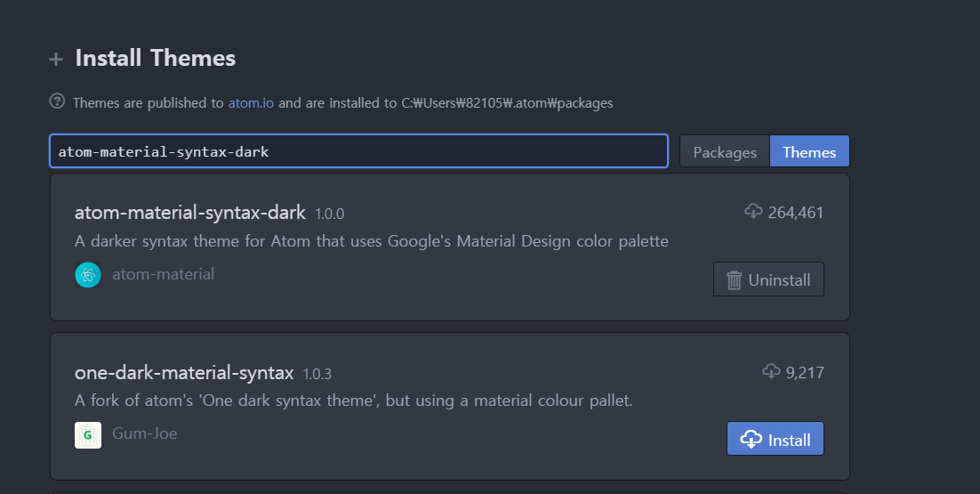
Task: Click the download cloud icon beside 264,461
Action: pyautogui.click(x=753, y=211)
